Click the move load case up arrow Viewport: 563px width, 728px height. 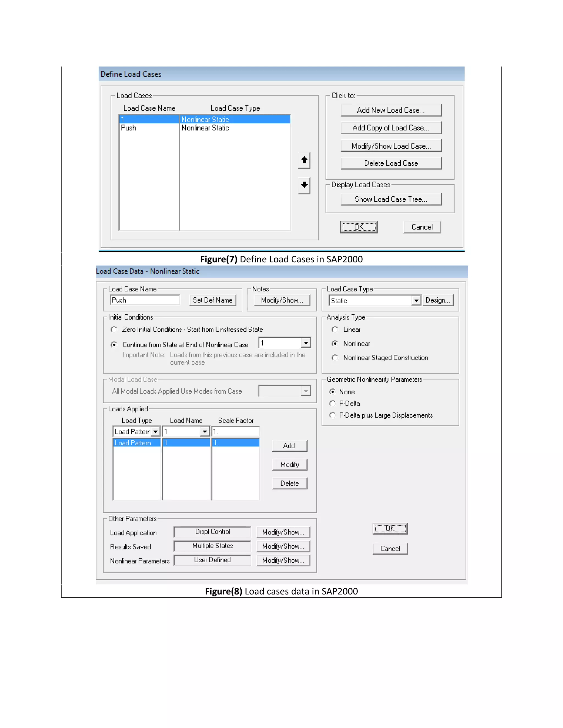pyautogui.click(x=304, y=160)
